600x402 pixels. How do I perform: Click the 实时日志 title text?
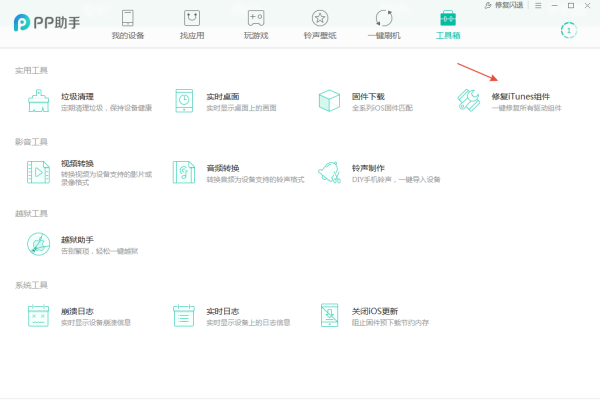click(x=223, y=311)
